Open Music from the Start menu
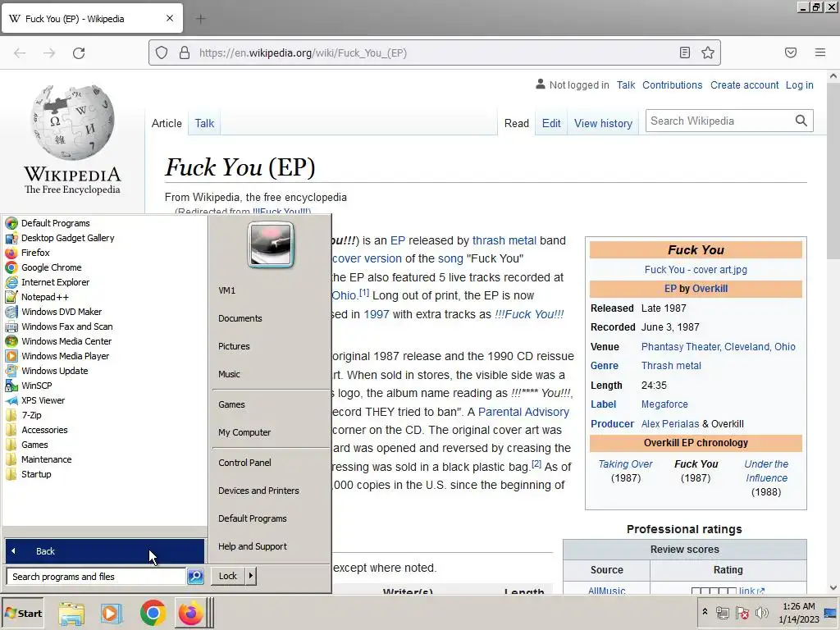Screen dimensions: 840x630 (x=230, y=374)
